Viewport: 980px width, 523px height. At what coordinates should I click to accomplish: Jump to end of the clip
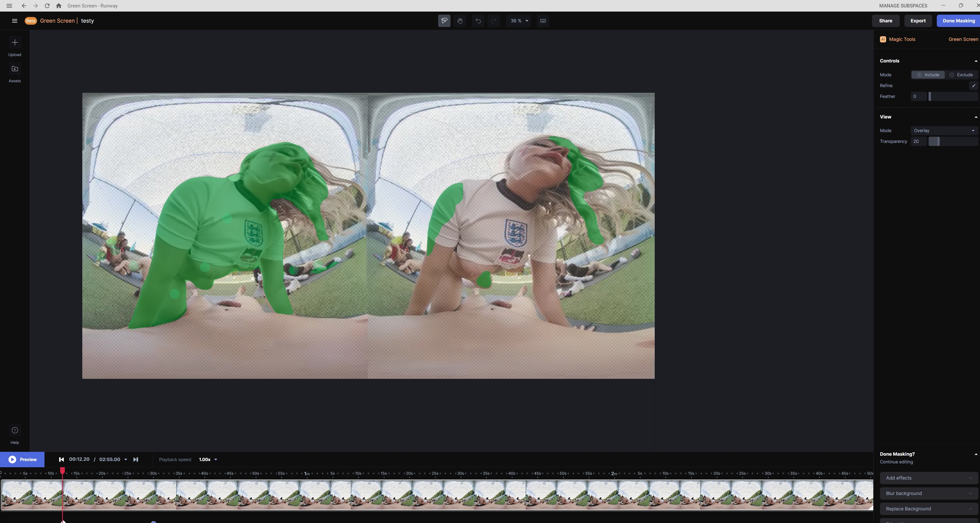[136, 460]
